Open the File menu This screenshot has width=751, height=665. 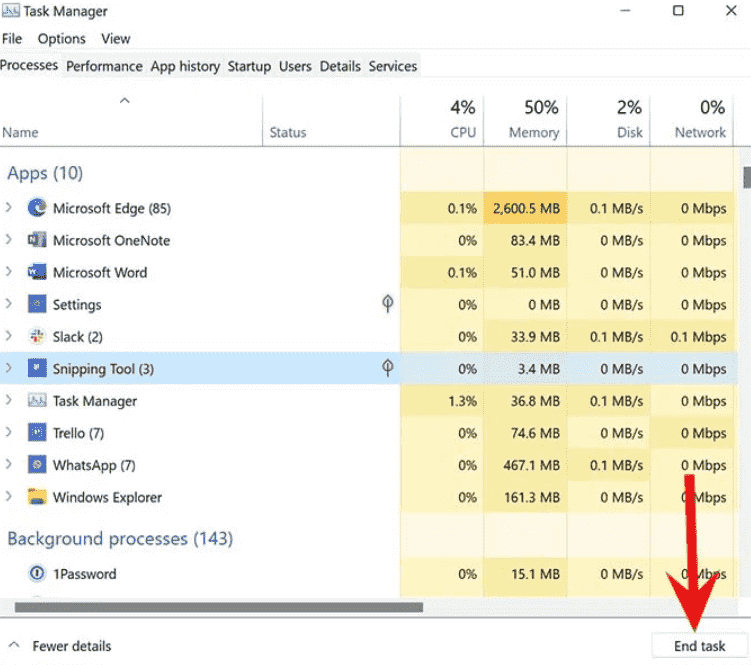12,38
